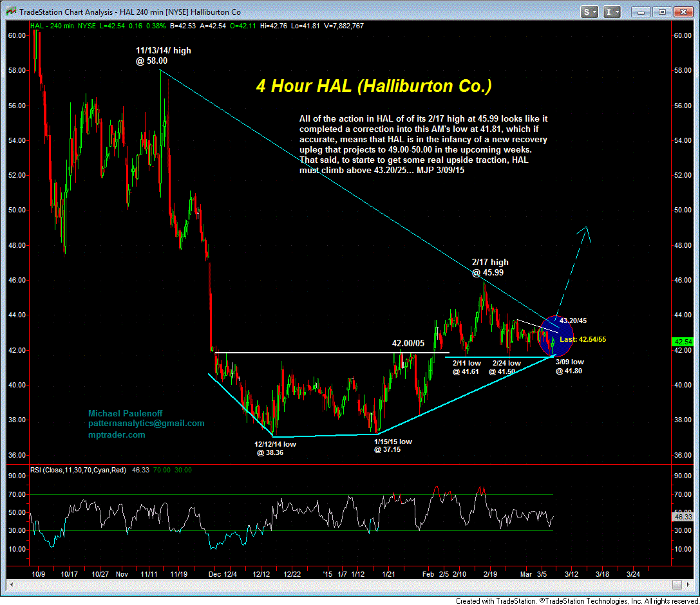Viewport: 700px width, 605px height.
Task: Maximize the Chart Analysis window
Action: [662, 12]
